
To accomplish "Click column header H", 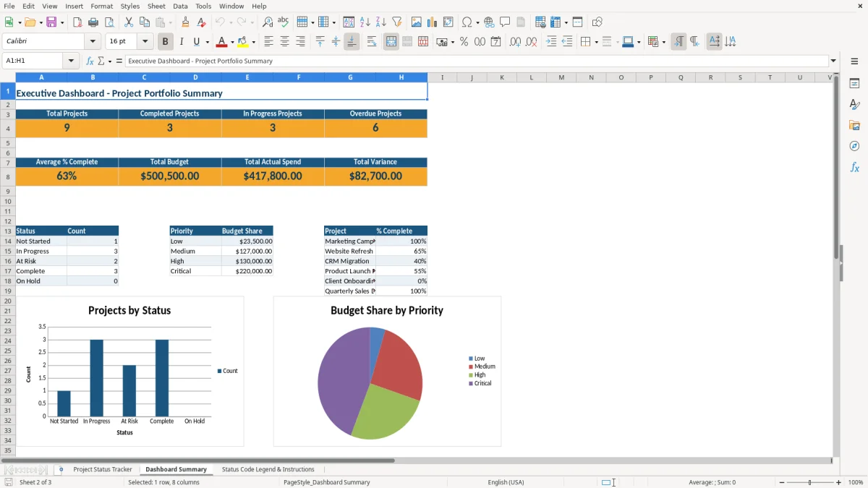I will click(x=401, y=77).
